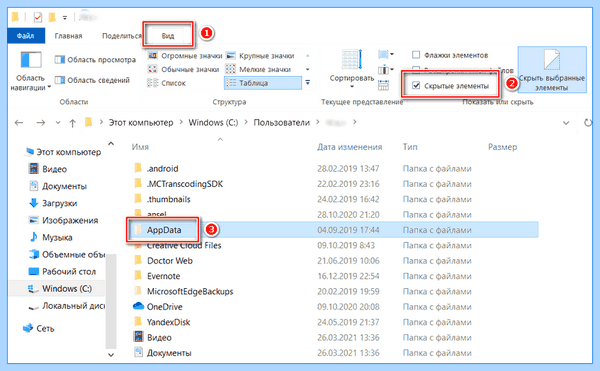Click navigation pane scroll up arrow
The height and width of the screenshot is (371, 600).
[111, 144]
